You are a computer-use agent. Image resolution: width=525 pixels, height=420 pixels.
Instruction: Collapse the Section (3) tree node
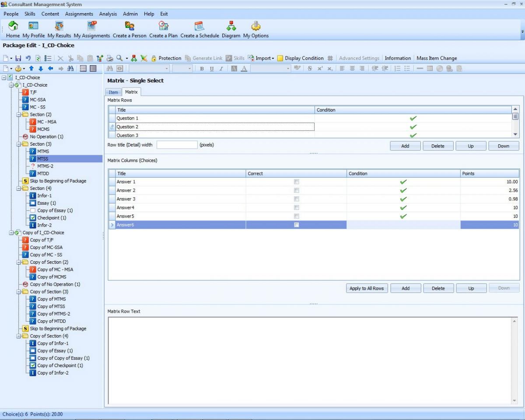click(19, 144)
